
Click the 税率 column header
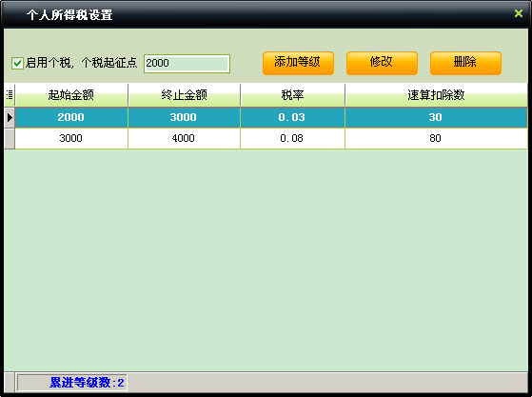293,95
